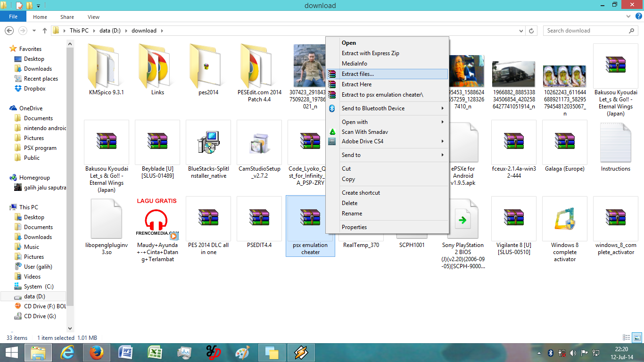The height and width of the screenshot is (362, 644).
Task: Select the libopenglpluginv3.so file
Action: [x=107, y=226]
